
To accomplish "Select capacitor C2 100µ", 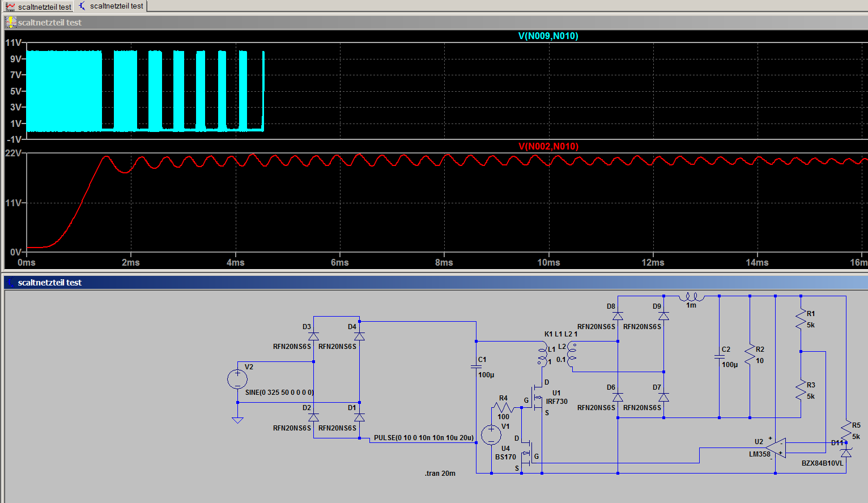I will [719, 357].
